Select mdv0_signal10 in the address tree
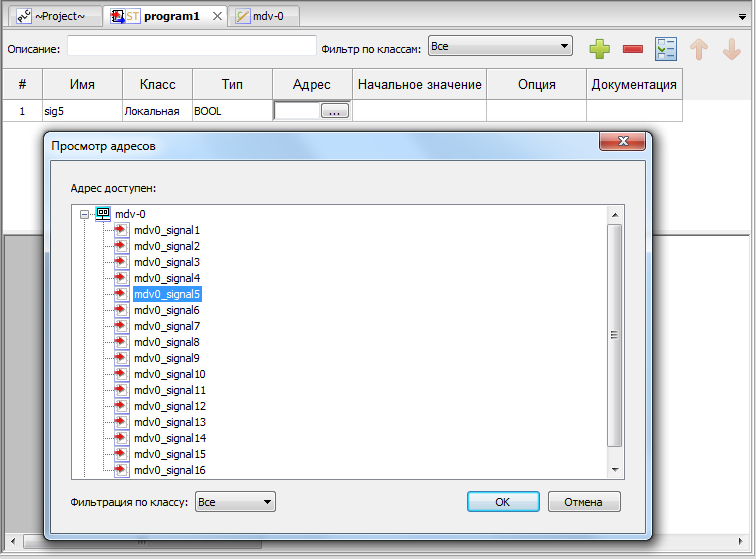Image resolution: width=756 pixels, height=559 pixels. pos(170,374)
